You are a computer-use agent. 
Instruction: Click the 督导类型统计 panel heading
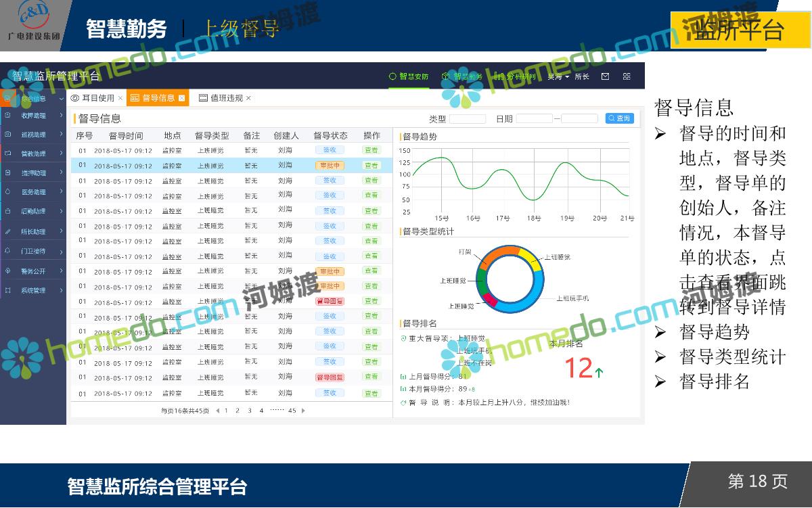(428, 231)
